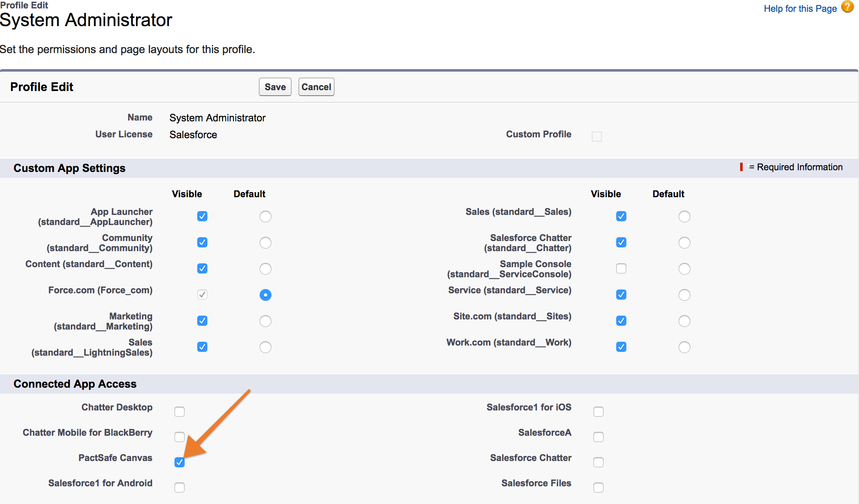Screen dimensions: 859x504
Task: Uncheck PactSafe Canvas access checkbox
Action: pyautogui.click(x=180, y=462)
